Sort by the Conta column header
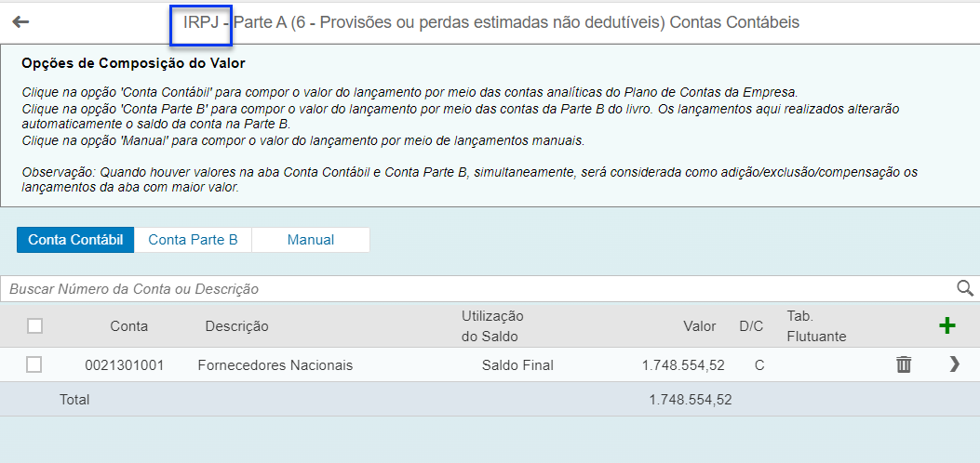Screen dimensions: 980x463 pos(129,326)
